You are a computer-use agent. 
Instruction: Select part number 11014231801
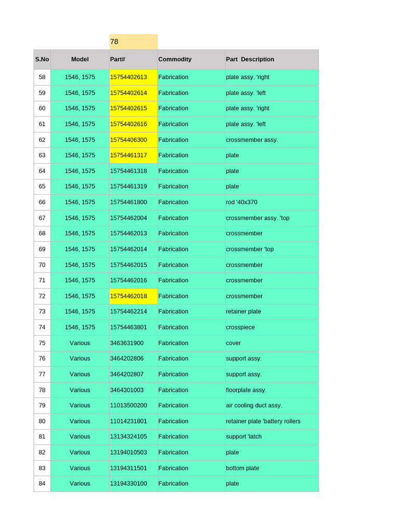point(134,421)
